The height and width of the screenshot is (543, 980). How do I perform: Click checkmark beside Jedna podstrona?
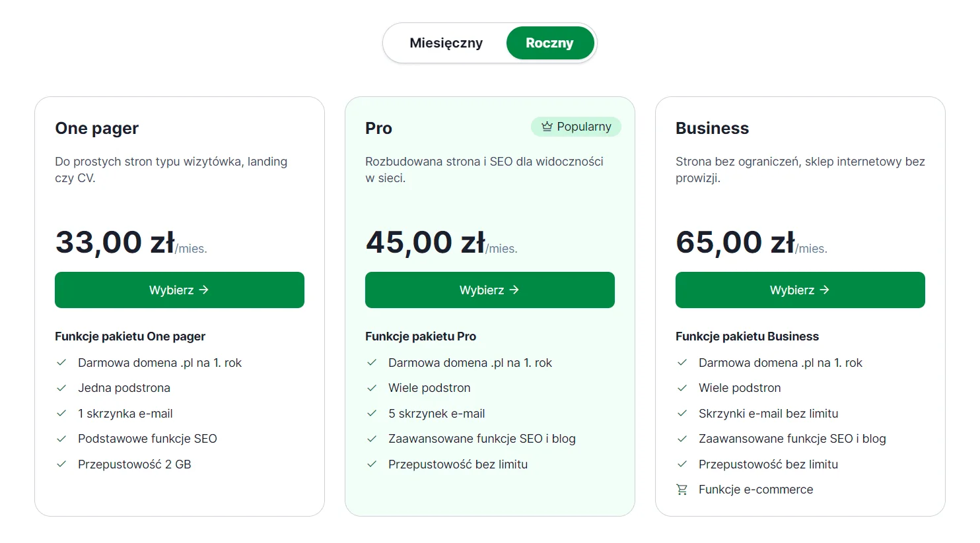(x=61, y=388)
